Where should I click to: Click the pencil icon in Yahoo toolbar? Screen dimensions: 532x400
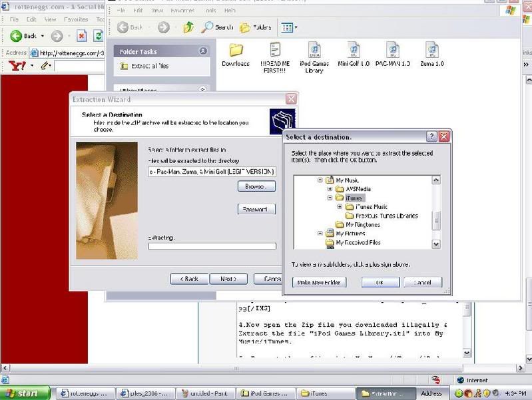pos(45,65)
